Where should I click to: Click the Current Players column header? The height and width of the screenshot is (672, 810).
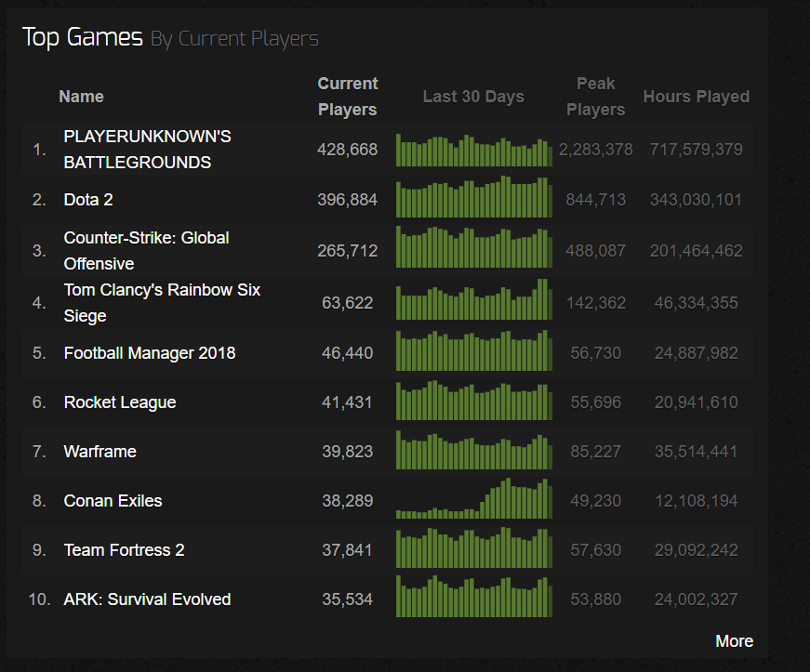click(348, 97)
